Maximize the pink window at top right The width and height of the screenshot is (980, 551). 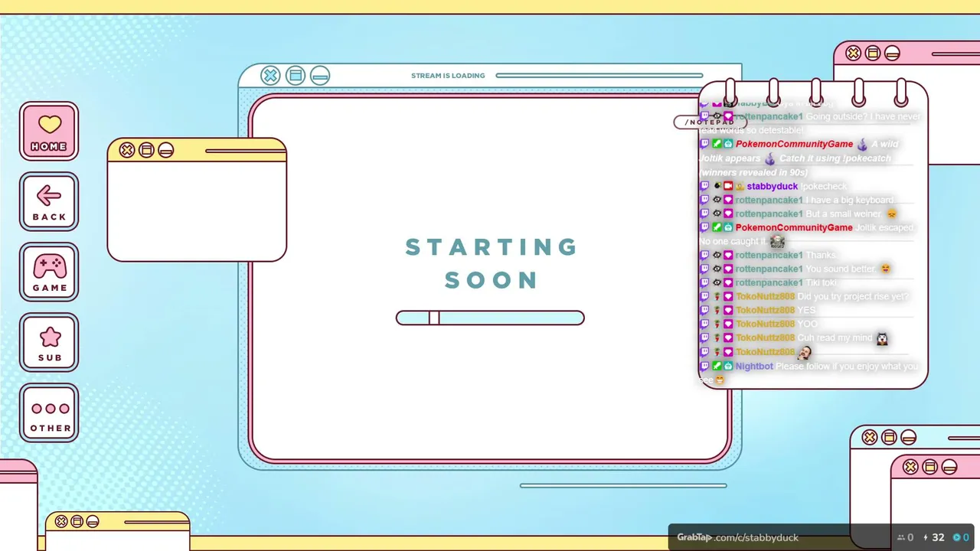[x=873, y=53]
